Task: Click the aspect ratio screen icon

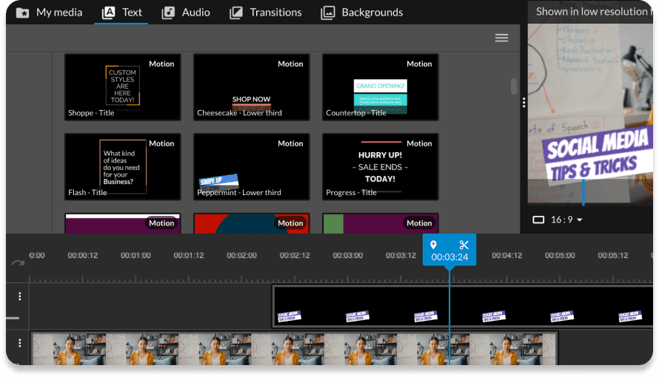Action: (x=538, y=220)
